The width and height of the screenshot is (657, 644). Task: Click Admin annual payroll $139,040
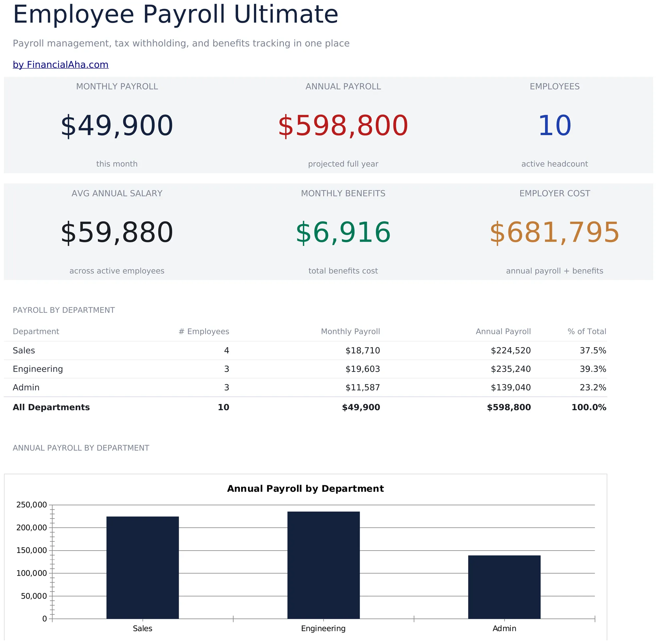(x=511, y=388)
